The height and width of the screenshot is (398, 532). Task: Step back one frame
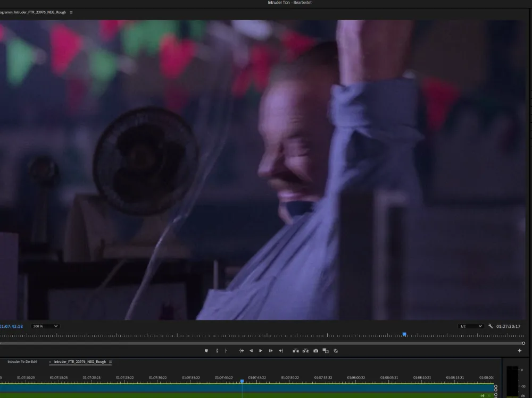coord(251,351)
